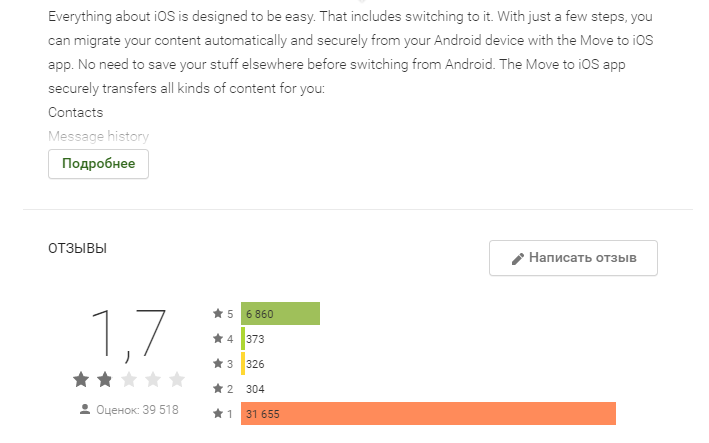Click the star icon beside rating 4
The image size is (709, 443).
tap(218, 338)
